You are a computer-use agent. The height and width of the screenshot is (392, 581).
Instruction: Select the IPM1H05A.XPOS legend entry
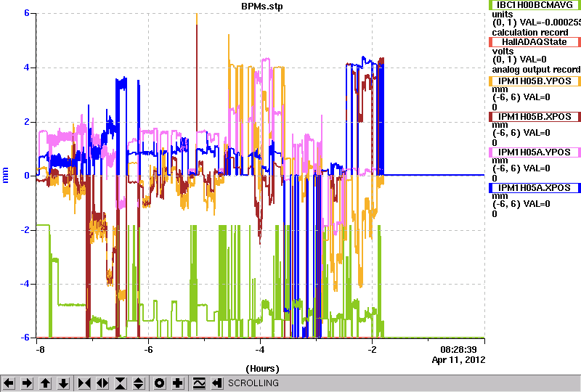pos(535,188)
